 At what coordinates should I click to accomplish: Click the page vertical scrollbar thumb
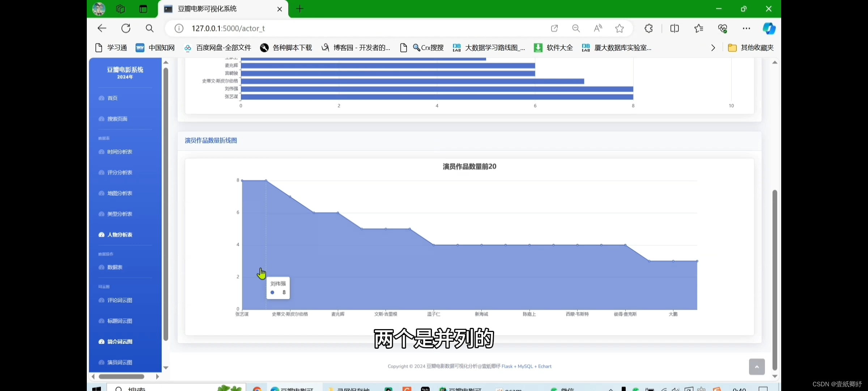775,280
